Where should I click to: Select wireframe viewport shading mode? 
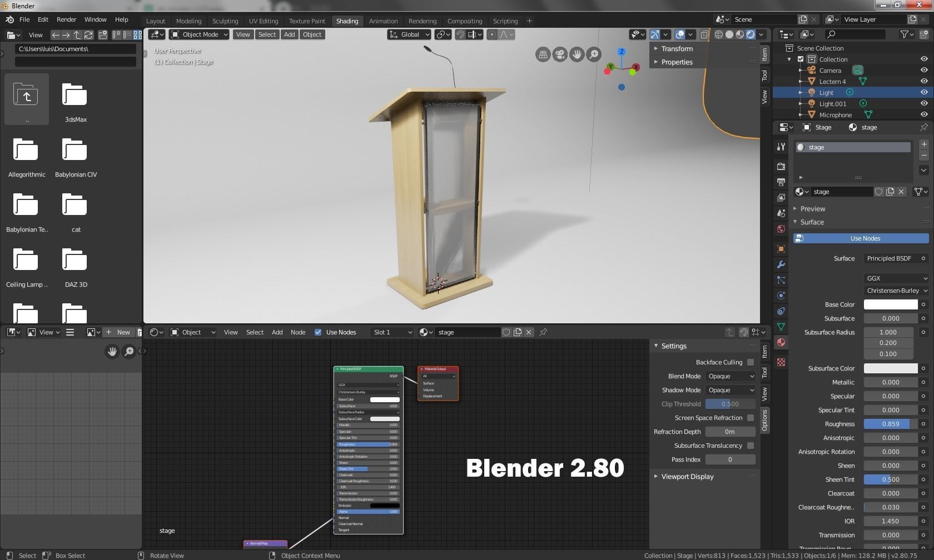click(x=719, y=34)
